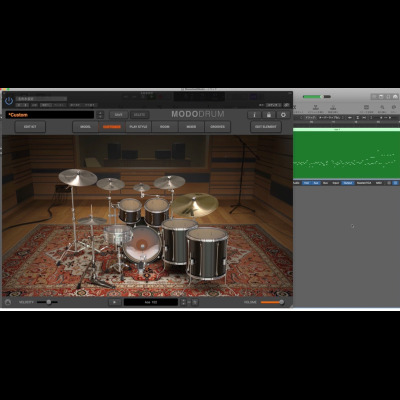Viewport: 400px width, 400px height.
Task: Save the current kit with SAVE
Action: pyautogui.click(x=119, y=115)
